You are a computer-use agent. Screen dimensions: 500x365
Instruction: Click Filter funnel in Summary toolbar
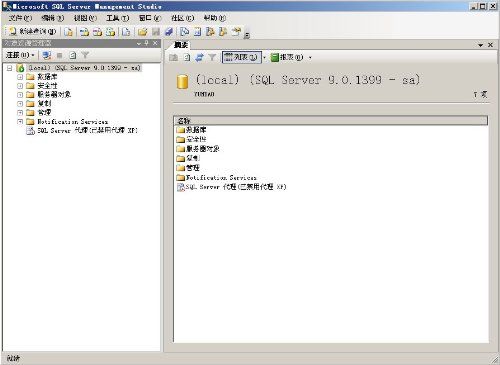coord(212,57)
